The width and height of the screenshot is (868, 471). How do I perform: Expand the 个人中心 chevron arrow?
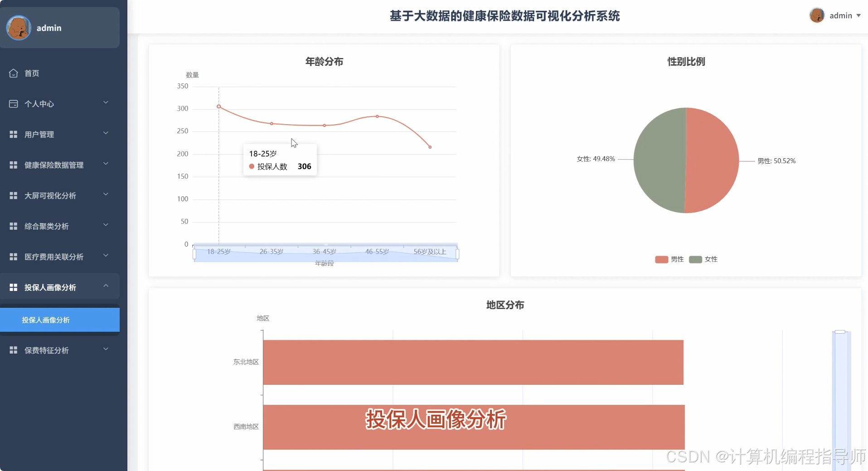click(106, 103)
